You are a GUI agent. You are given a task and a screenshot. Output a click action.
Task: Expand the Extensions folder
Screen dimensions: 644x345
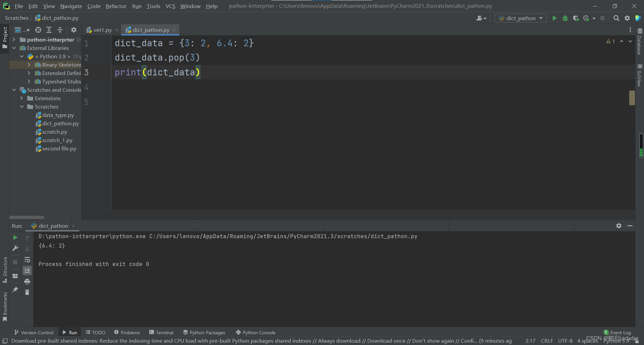(x=21, y=98)
